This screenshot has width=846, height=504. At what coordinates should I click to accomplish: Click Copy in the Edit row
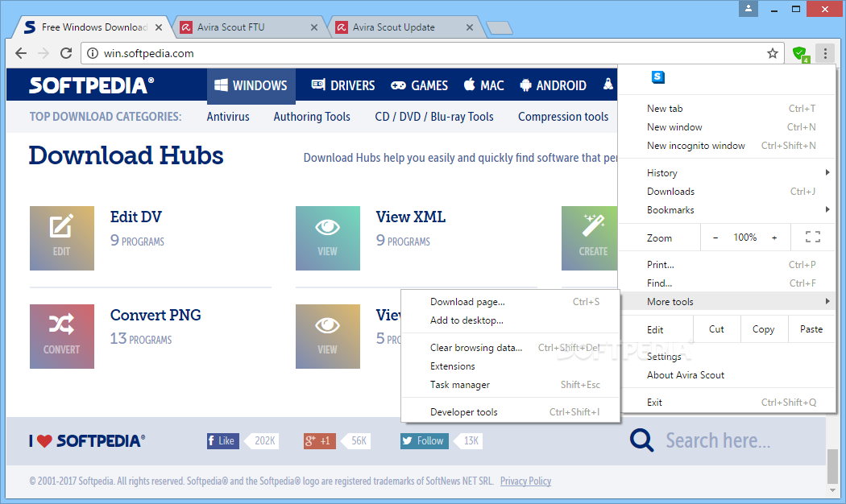click(x=764, y=329)
